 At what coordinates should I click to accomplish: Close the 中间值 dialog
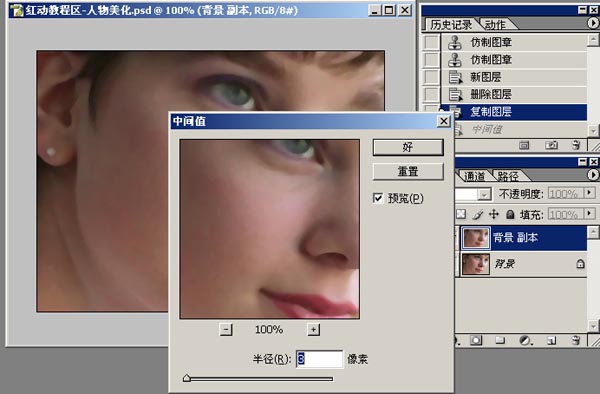pos(443,121)
